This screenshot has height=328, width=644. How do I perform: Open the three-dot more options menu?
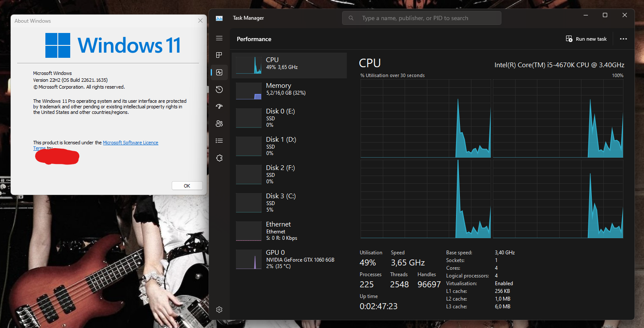pyautogui.click(x=623, y=39)
